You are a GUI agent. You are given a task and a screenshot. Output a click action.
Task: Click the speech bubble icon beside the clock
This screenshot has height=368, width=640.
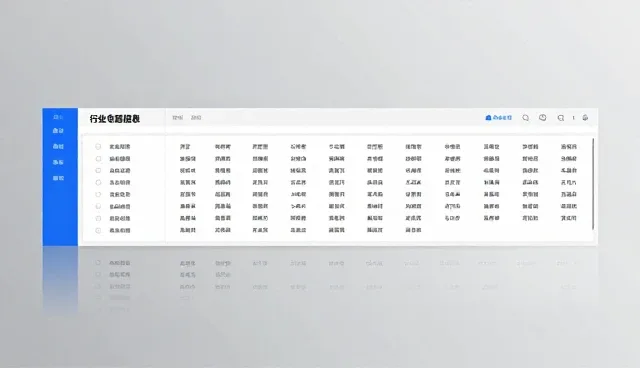(x=561, y=118)
